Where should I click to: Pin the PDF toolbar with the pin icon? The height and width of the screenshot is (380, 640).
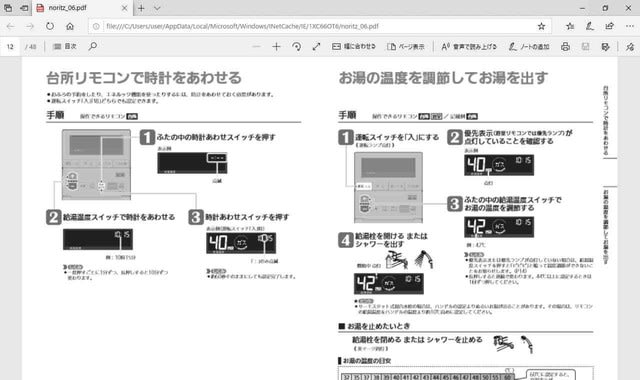[x=630, y=47]
